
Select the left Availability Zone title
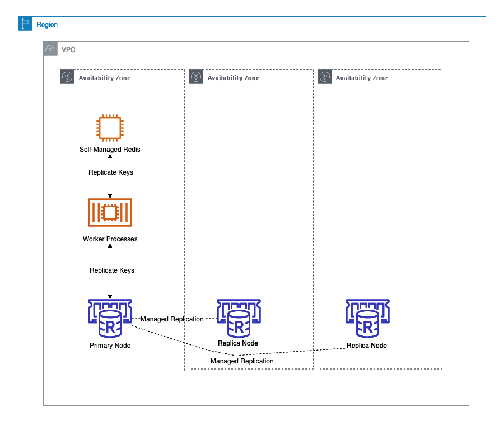point(105,78)
